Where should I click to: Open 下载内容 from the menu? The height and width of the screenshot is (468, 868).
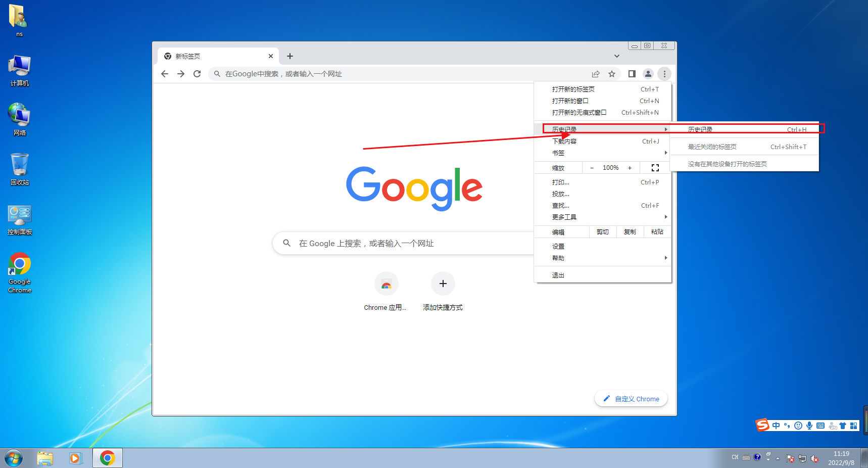pyautogui.click(x=603, y=141)
